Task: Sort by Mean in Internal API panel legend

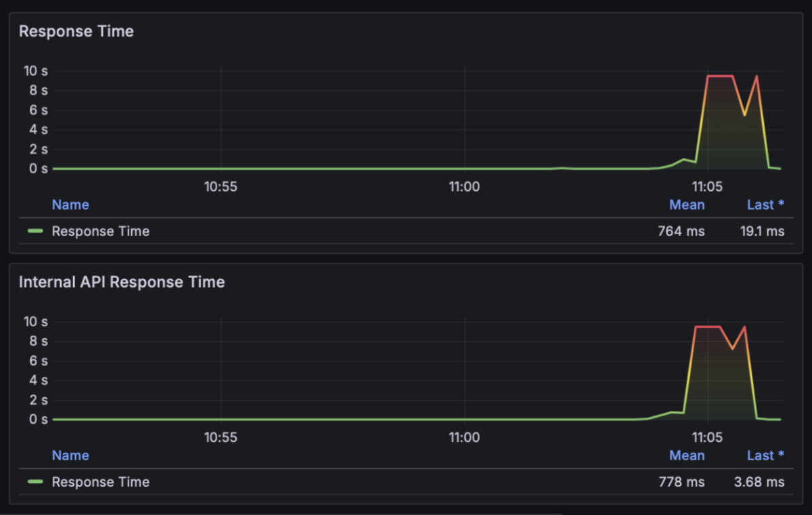Action: click(687, 455)
